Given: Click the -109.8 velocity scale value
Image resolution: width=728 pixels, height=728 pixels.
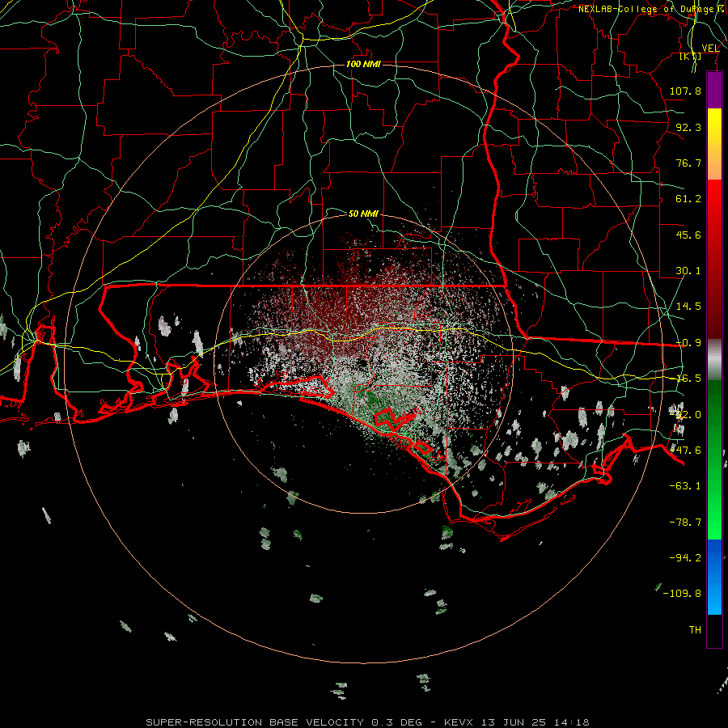Looking at the screenshot, I should 682,594.
